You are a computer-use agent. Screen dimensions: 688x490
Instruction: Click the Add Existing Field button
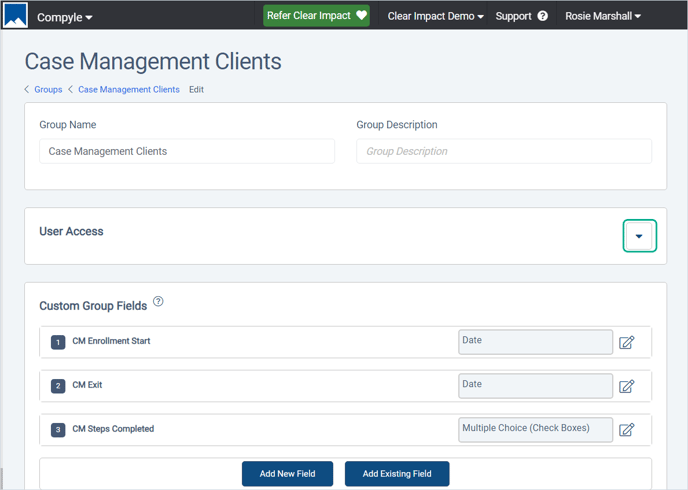click(x=397, y=474)
